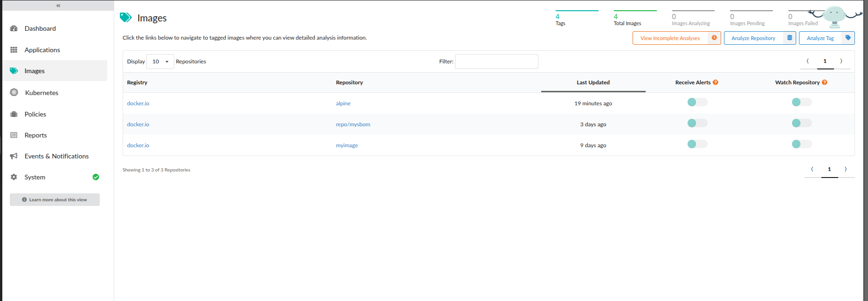Enable Receive Alerts for myimage repository
The image size is (868, 301).
[697, 144]
